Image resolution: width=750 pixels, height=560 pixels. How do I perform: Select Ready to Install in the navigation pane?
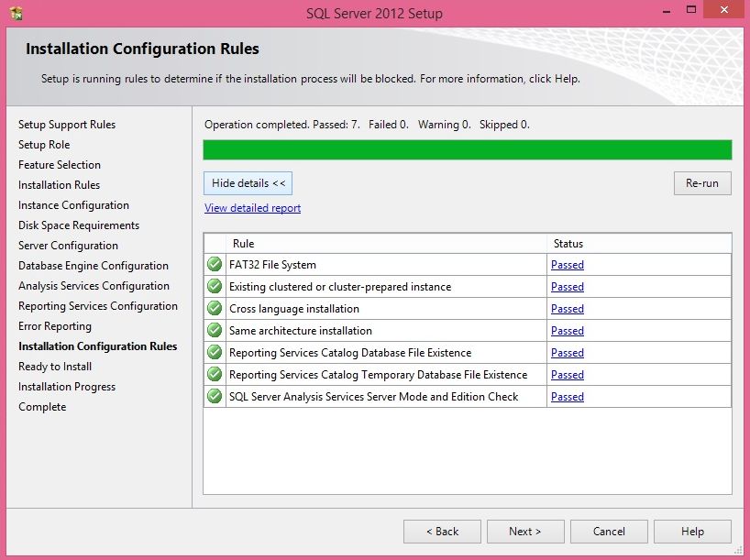(54, 366)
